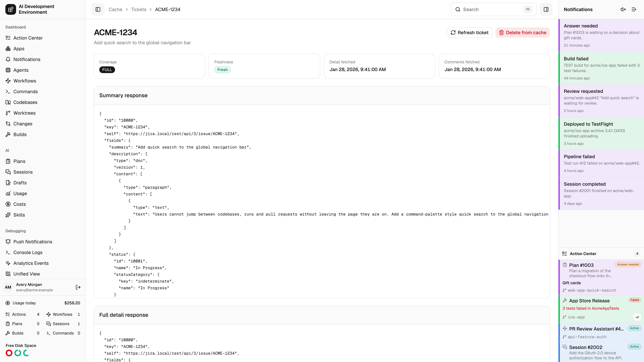Click the Worktrees branch icon
This screenshot has height=362, width=644.
[8, 113]
